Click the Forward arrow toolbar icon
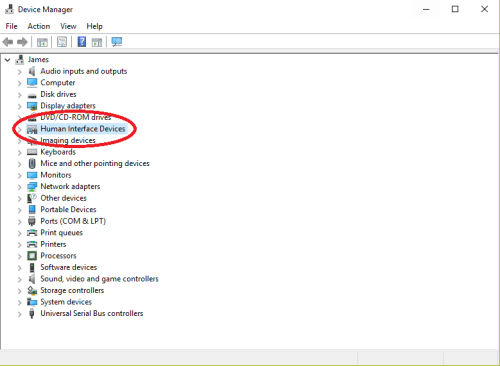Image resolution: width=500 pixels, height=366 pixels. pos(22,42)
